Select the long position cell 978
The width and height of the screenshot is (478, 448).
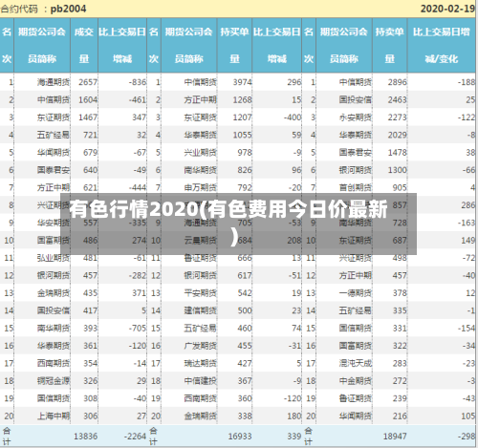(245, 153)
